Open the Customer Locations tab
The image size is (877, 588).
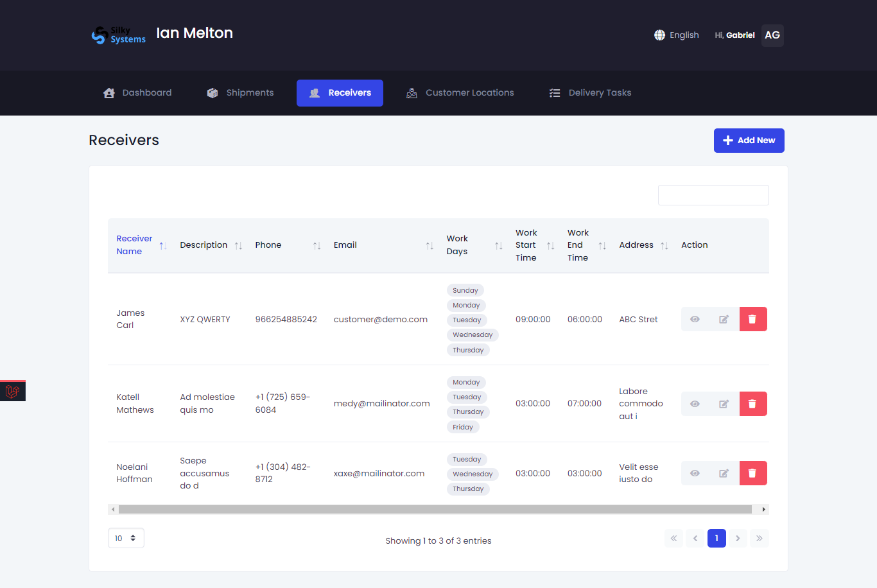pos(460,93)
